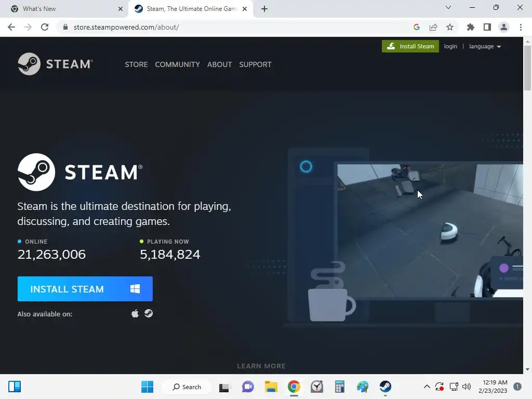Open the Windows Start menu
This screenshot has height=399, width=532.
(147, 387)
